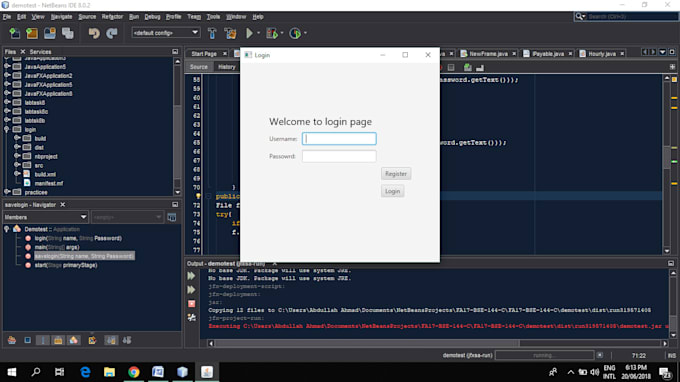This screenshot has width=680, height=382.
Task: Click the running progress bar in status bar
Action: (x=544, y=355)
